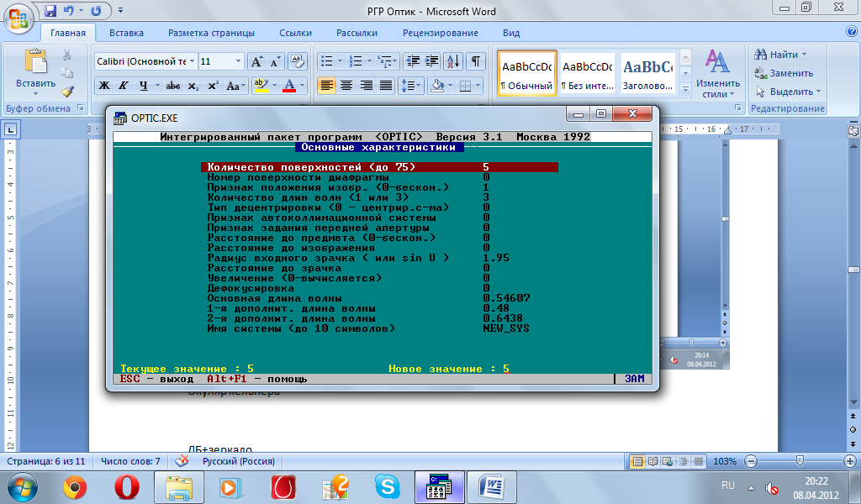The height and width of the screenshot is (504, 861).
Task: Open Вид ribbon tab
Action: (x=511, y=33)
